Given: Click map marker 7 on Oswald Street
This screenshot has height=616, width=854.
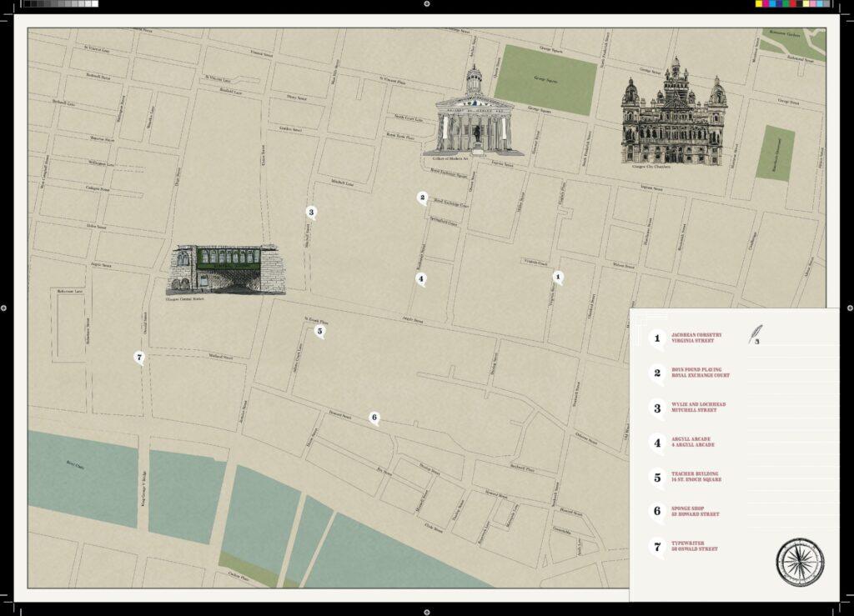Looking at the screenshot, I should pos(139,358).
